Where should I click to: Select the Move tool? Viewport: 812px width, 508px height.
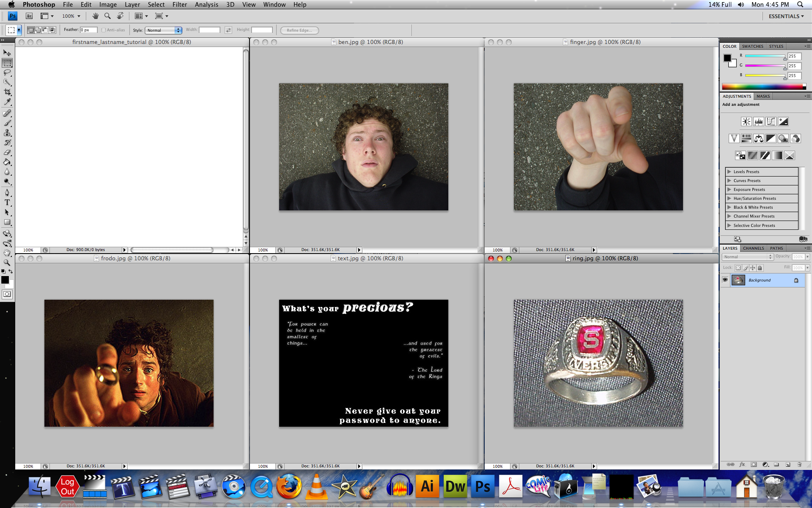coord(7,53)
